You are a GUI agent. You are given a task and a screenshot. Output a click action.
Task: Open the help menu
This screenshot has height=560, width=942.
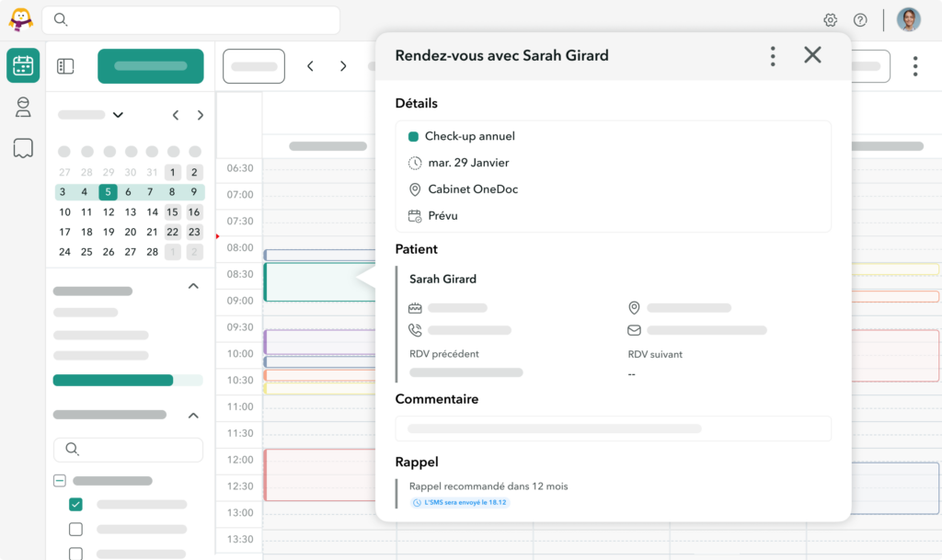[x=860, y=19]
